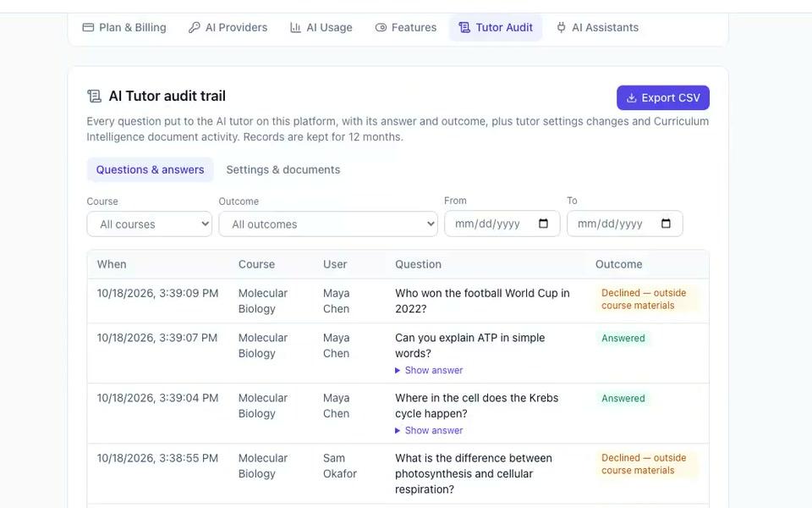Open the From date calendar picker icon
Image resolution: width=812 pixels, height=508 pixels.
pos(543,224)
